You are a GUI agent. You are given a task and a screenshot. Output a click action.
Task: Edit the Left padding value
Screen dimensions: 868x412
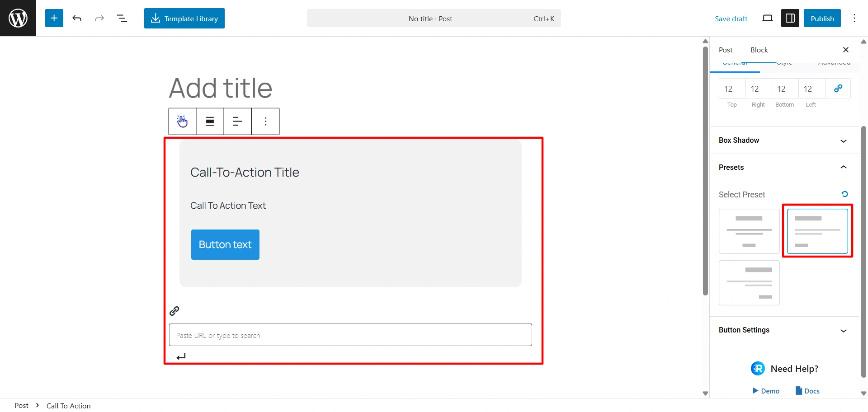811,89
